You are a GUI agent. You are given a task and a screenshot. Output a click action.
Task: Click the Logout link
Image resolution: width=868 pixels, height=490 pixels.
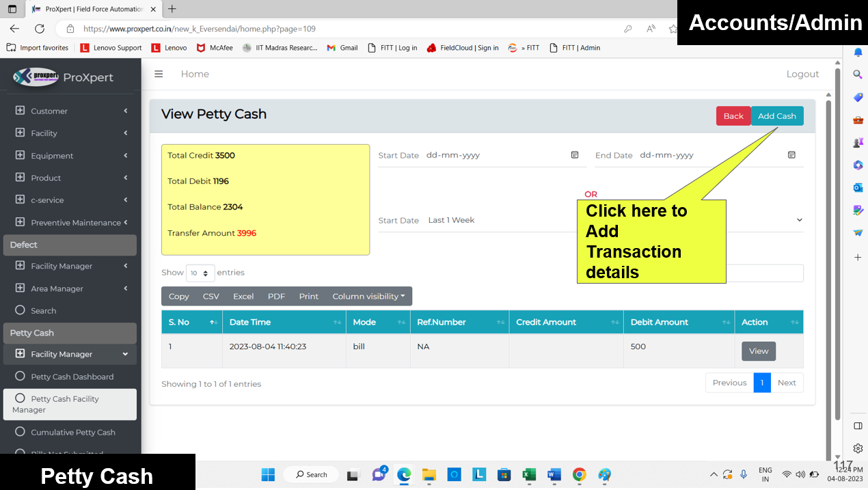tap(802, 74)
